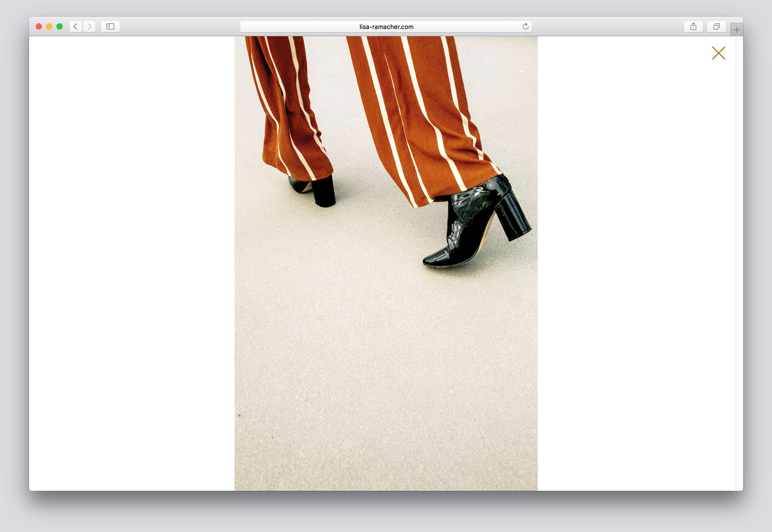
Task: Focus the lisa-ramacher.com address bar
Action: pos(386,27)
